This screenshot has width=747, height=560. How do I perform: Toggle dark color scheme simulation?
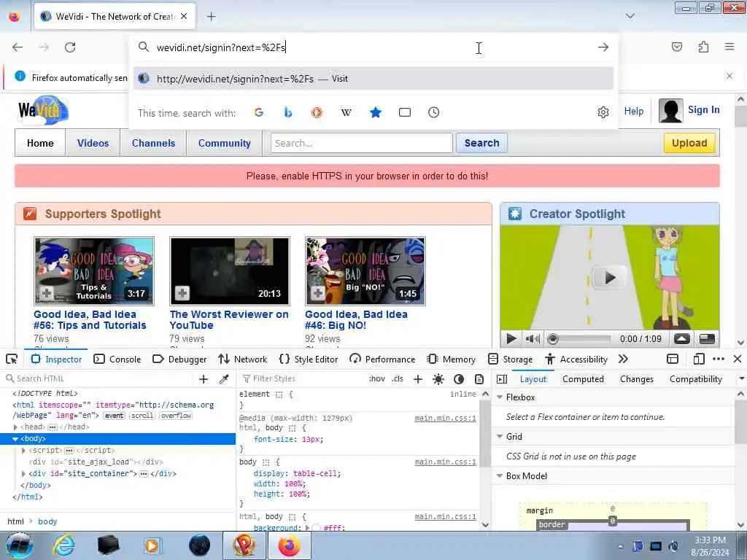[x=459, y=379]
